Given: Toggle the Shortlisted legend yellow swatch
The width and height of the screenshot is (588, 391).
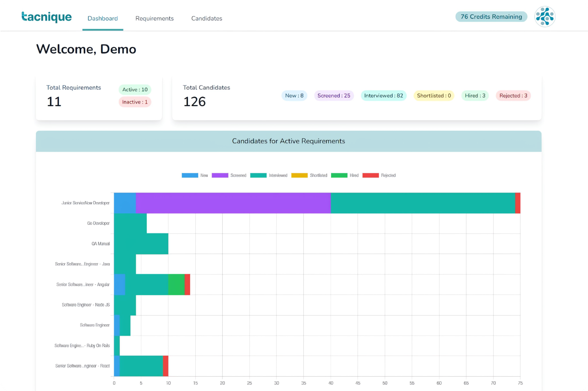Looking at the screenshot, I should point(299,175).
